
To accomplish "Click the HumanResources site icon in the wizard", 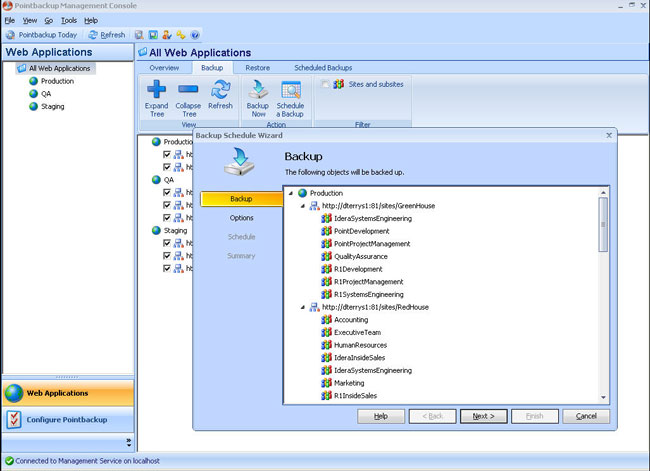I will click(327, 345).
